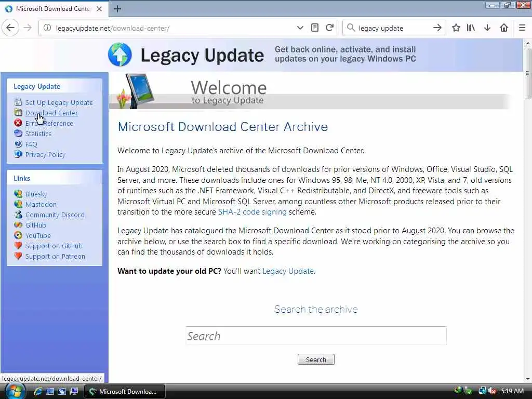Click the archive Search text field

tap(316, 336)
